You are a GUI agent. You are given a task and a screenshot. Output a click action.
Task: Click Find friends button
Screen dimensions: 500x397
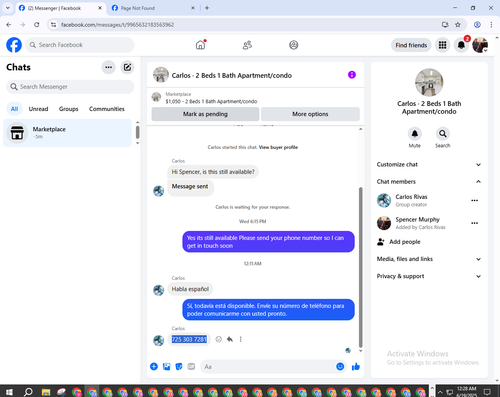pos(411,45)
